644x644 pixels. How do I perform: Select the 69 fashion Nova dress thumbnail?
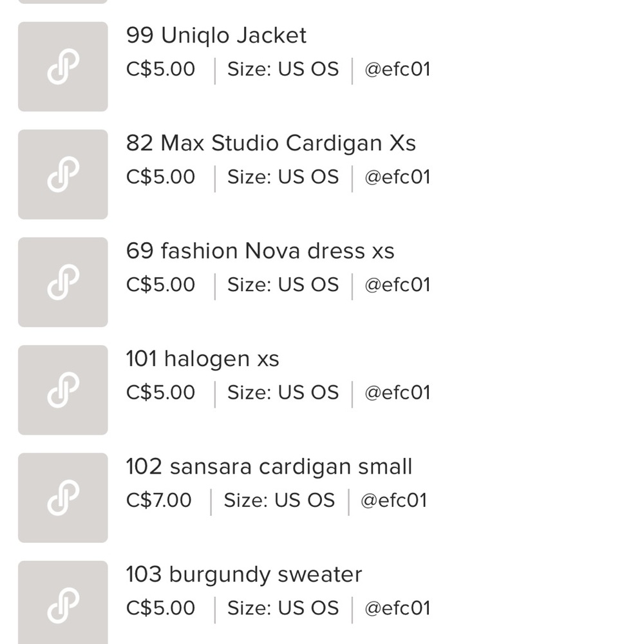pyautogui.click(x=63, y=282)
